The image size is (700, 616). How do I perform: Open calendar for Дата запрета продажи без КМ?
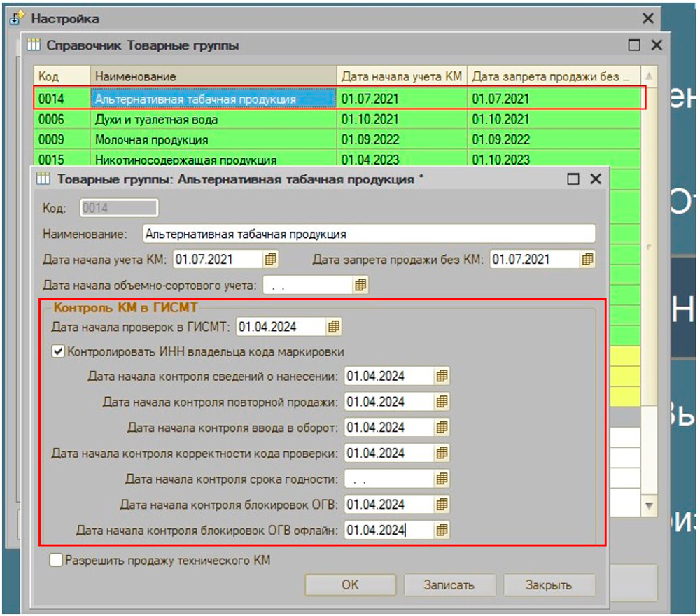(588, 260)
